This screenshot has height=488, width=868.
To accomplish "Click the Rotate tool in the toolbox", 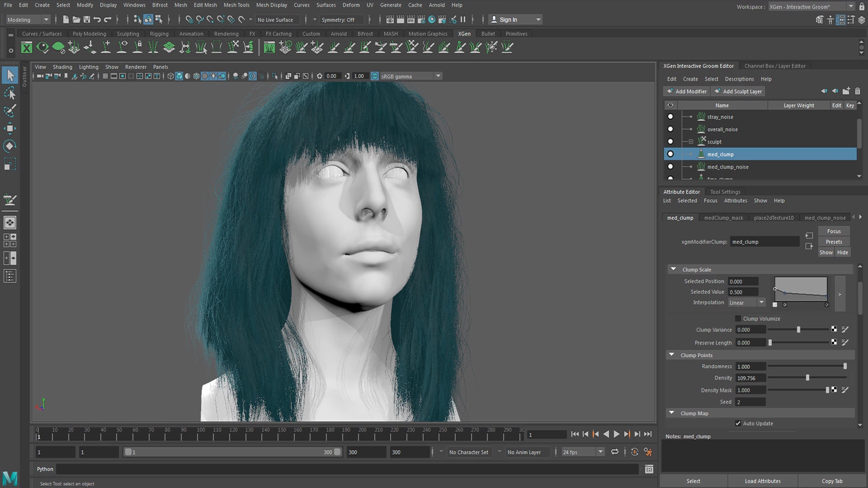I will point(10,145).
